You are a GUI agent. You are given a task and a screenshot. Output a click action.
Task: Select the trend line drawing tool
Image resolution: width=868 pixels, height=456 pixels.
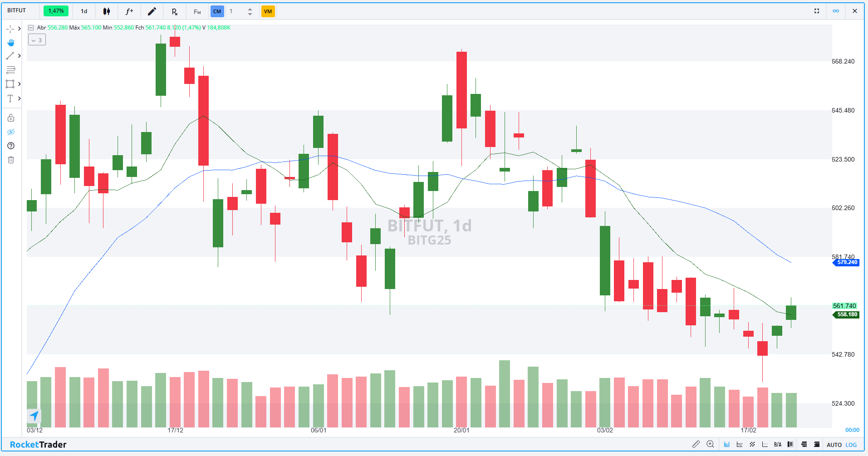point(10,56)
